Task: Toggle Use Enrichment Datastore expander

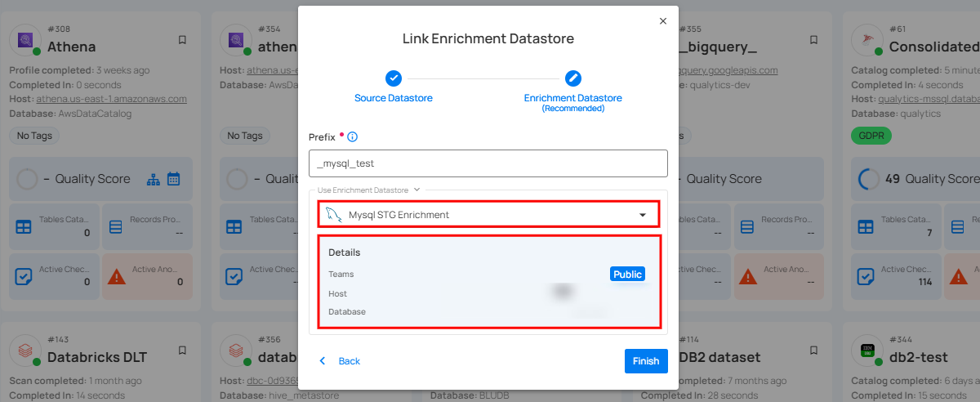Action: pos(369,190)
